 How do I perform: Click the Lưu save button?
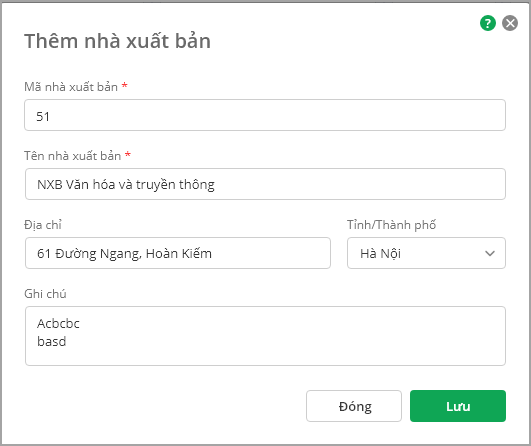458,406
